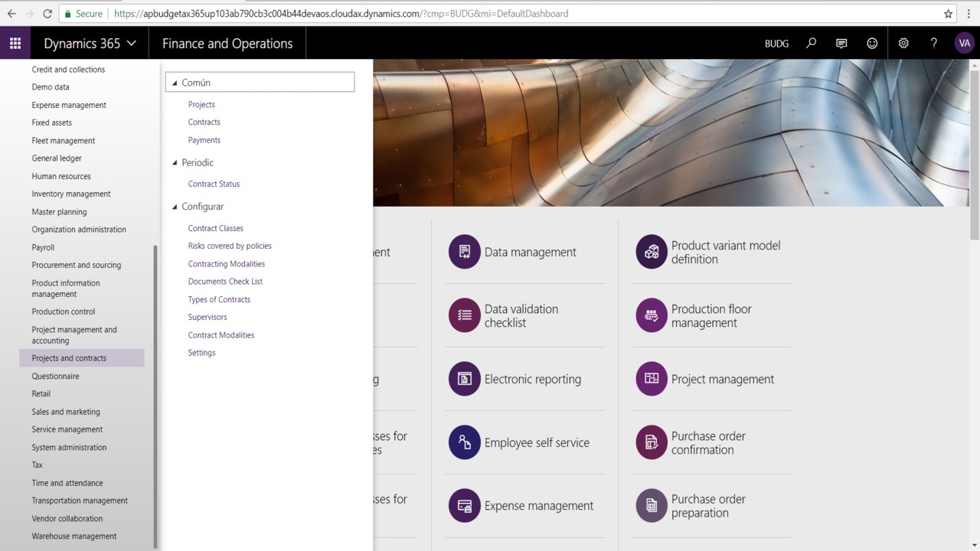Click the BUDG company selector
This screenshot has width=980, height=551.
776,44
